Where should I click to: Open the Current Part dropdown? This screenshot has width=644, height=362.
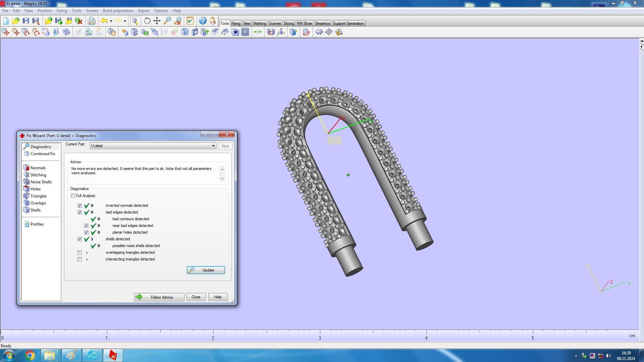[x=213, y=146]
